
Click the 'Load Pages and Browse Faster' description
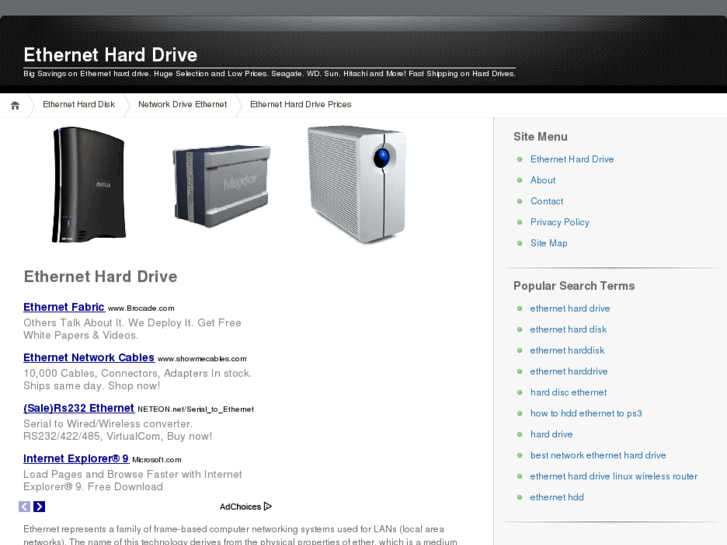133,481
